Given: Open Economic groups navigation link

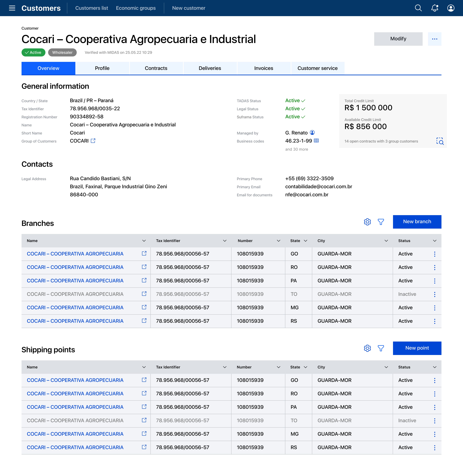Looking at the screenshot, I should tap(136, 8).
